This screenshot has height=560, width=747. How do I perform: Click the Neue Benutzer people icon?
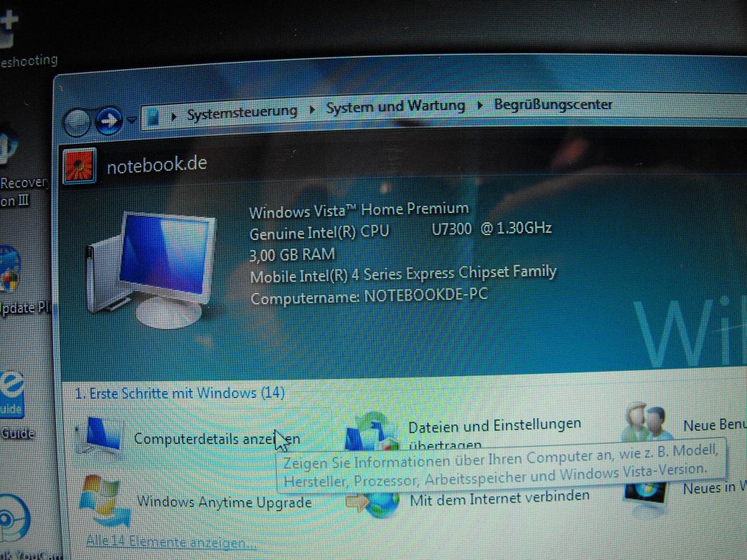click(647, 423)
